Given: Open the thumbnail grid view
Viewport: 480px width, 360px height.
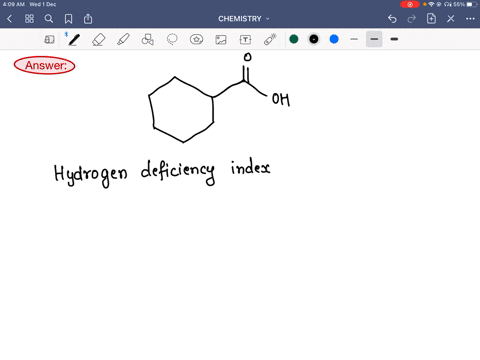Looking at the screenshot, I should (x=29, y=19).
